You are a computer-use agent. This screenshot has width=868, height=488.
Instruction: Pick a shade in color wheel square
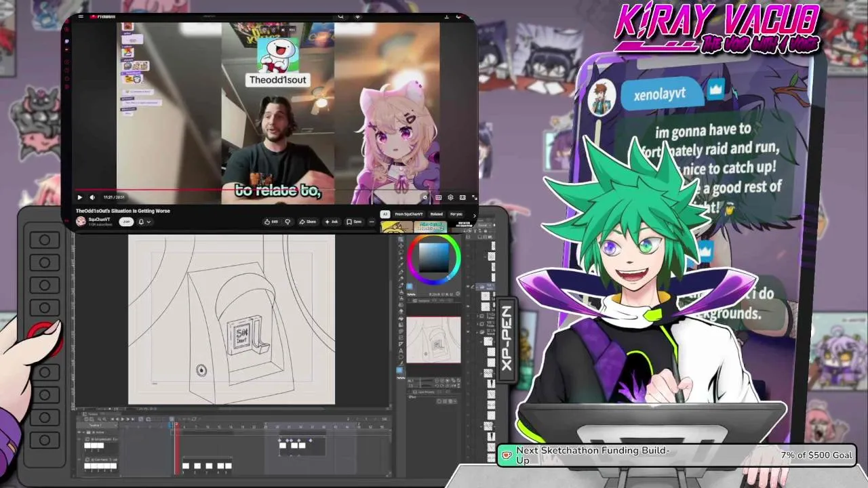[434, 258]
